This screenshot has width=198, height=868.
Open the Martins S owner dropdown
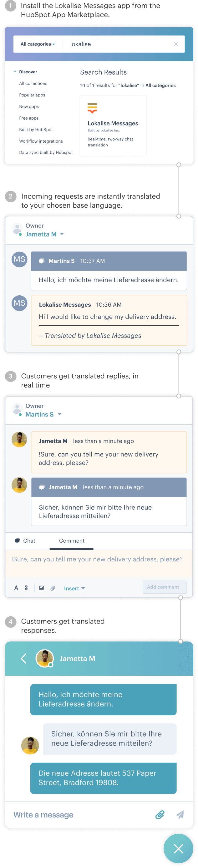(43, 414)
